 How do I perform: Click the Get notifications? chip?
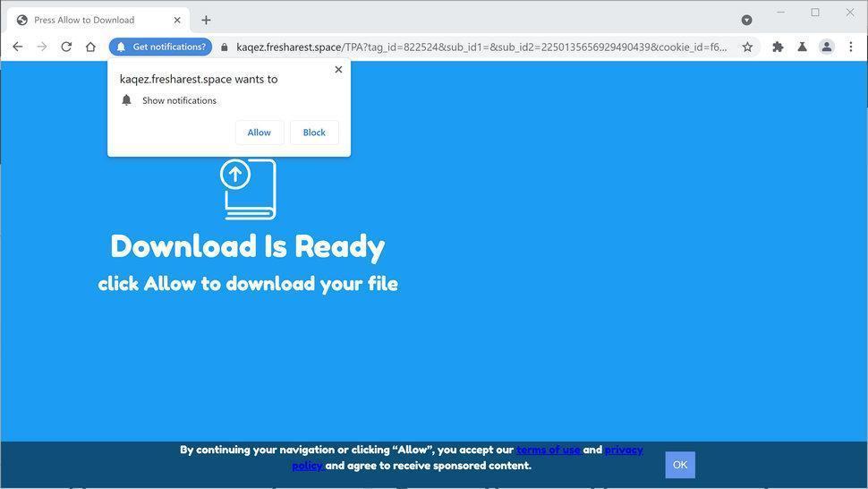(160, 47)
